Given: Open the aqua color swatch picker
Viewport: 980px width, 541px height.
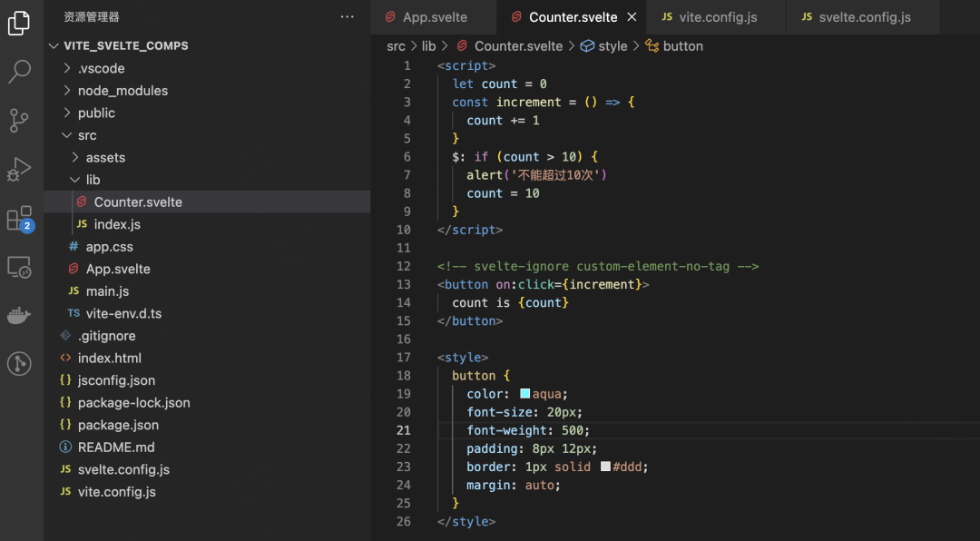Looking at the screenshot, I should 525,394.
